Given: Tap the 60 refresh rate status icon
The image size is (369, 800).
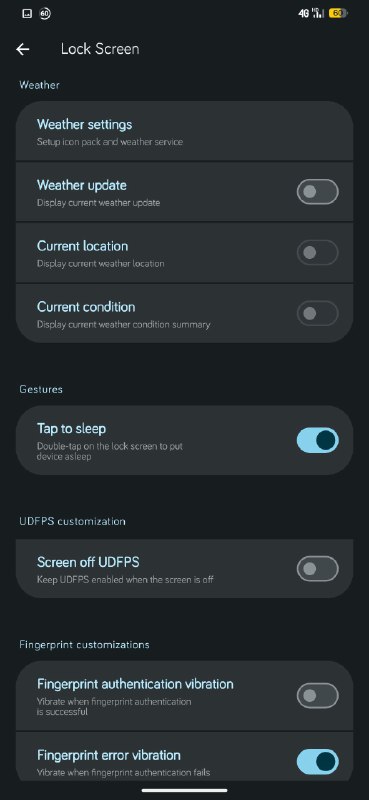Looking at the screenshot, I should pyautogui.click(x=45, y=14).
